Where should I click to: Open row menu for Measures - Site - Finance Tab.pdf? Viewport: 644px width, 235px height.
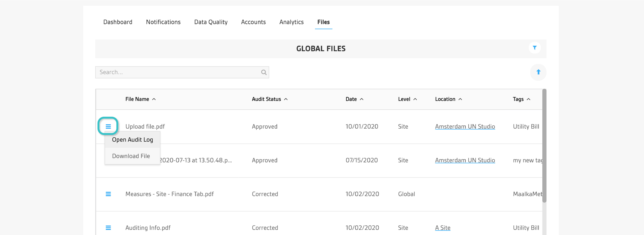click(x=108, y=194)
